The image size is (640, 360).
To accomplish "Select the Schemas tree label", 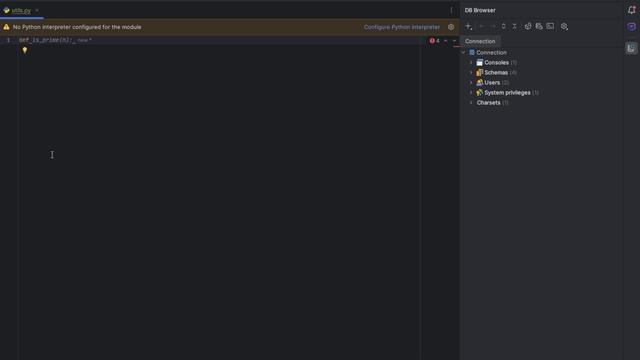I will click(x=496, y=73).
